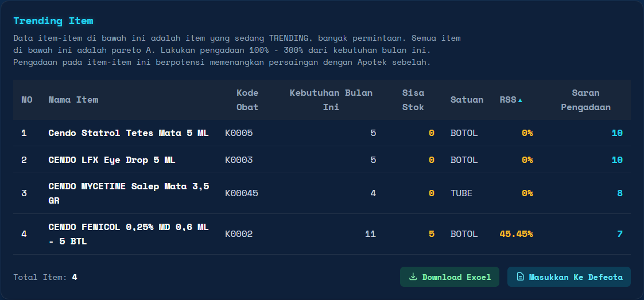The width and height of the screenshot is (644, 300).
Task: Click drug code K00045
Action: point(241,193)
